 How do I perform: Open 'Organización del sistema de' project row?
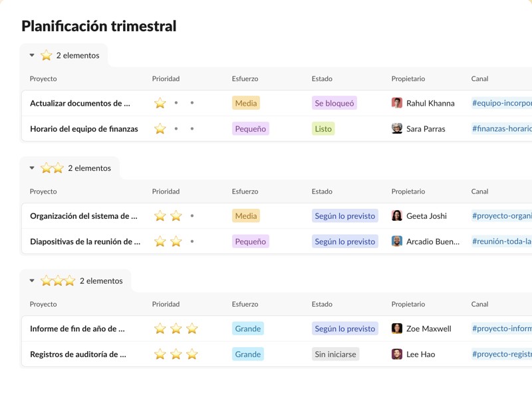tap(84, 216)
